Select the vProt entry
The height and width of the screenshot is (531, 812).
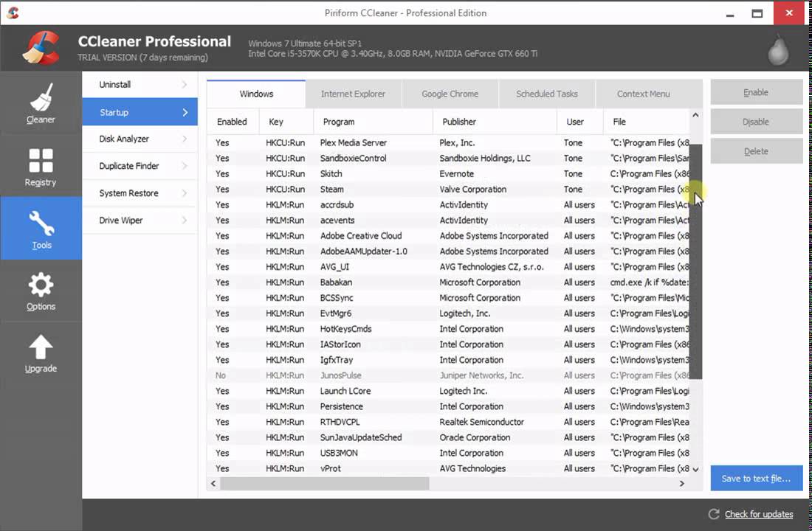coord(449,468)
